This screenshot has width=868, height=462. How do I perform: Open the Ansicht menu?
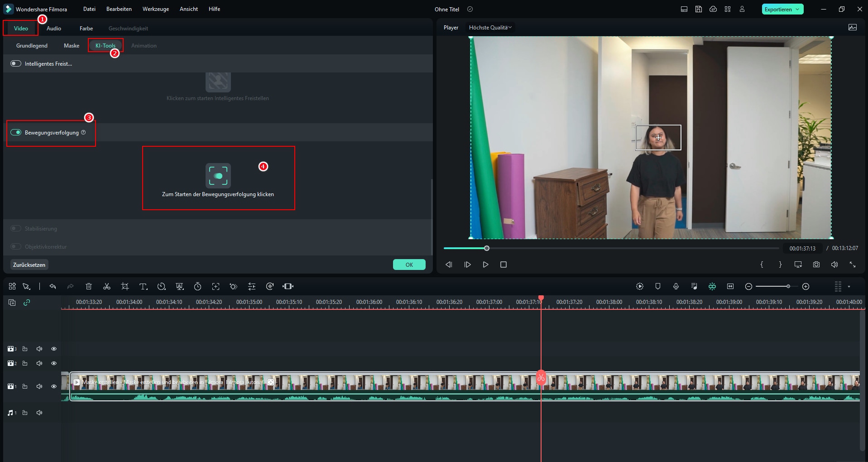189,9
